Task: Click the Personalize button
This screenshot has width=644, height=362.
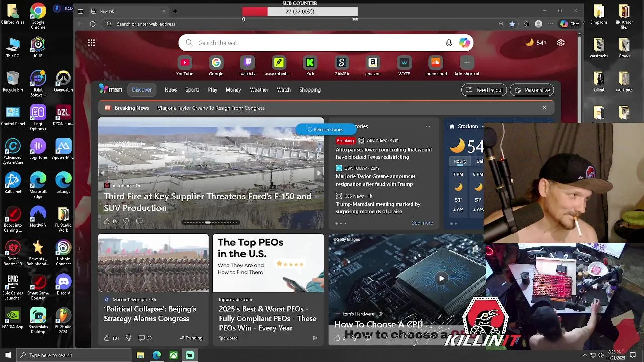Action: (x=532, y=90)
